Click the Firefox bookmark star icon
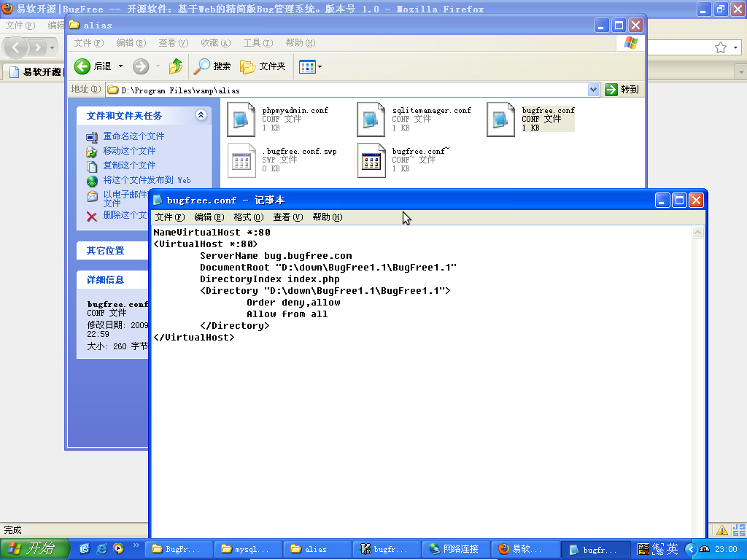The height and width of the screenshot is (560, 747). tap(720, 47)
